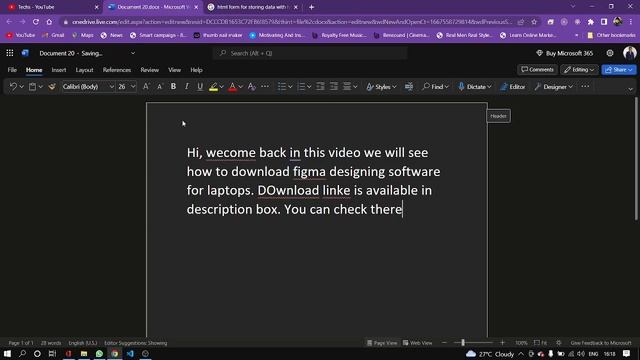This screenshot has height=360, width=640.
Task: Open the app launcher waffle icon
Action: (10, 53)
